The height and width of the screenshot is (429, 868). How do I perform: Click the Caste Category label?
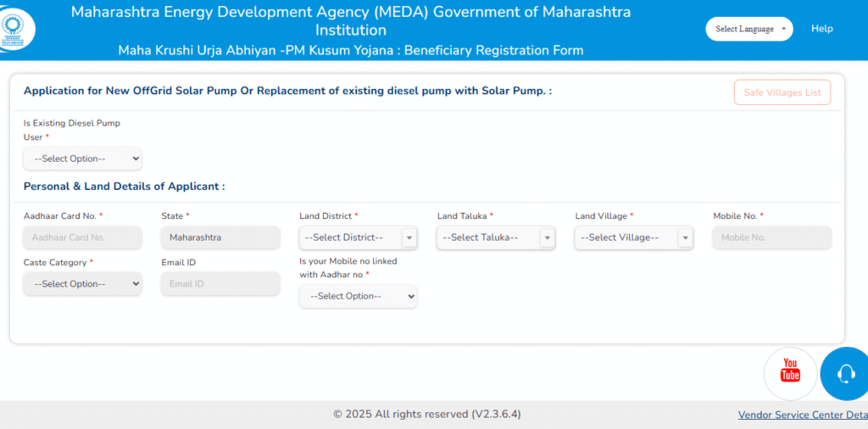58,262
